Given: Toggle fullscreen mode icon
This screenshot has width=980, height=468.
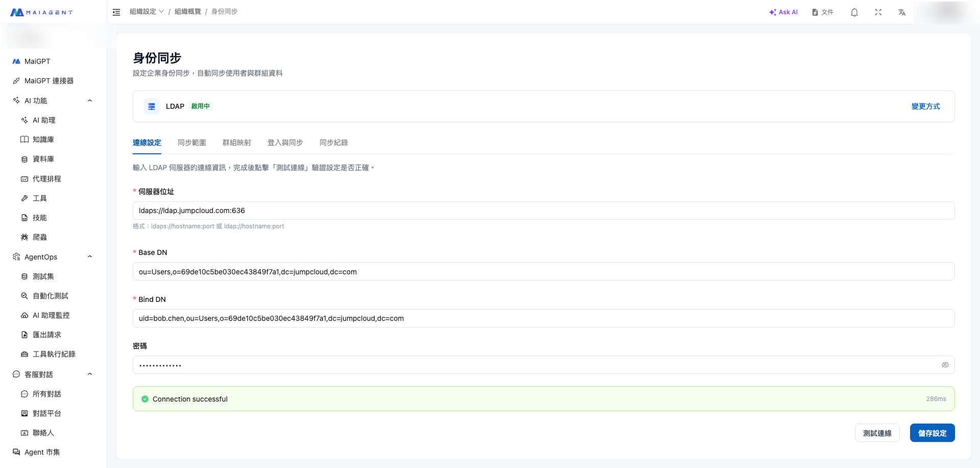Looking at the screenshot, I should [878, 12].
